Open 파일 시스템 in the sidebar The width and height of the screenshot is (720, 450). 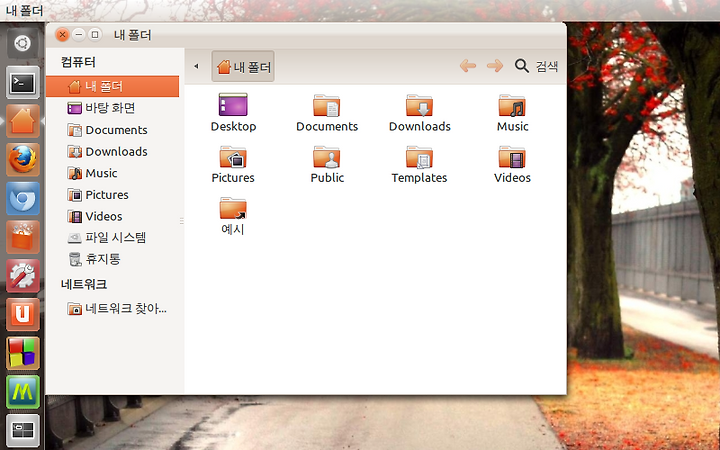pos(112,237)
